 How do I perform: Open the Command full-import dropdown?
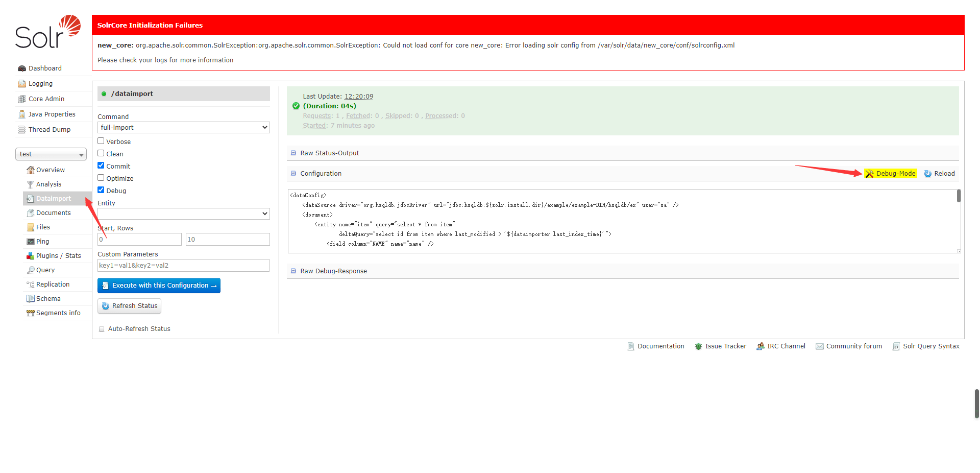tap(183, 128)
